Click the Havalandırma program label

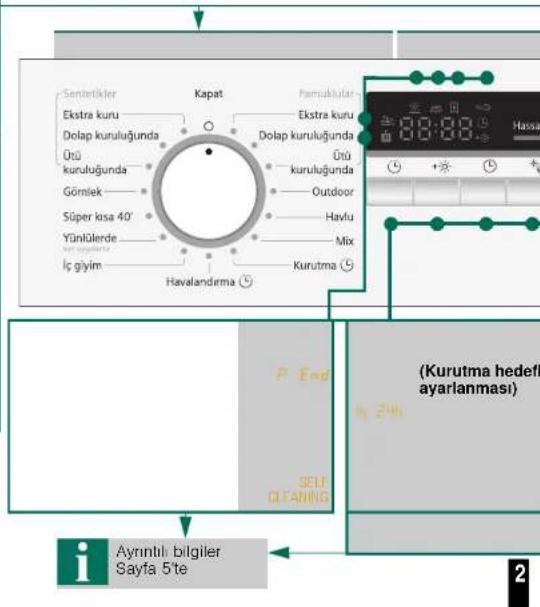tap(201, 281)
